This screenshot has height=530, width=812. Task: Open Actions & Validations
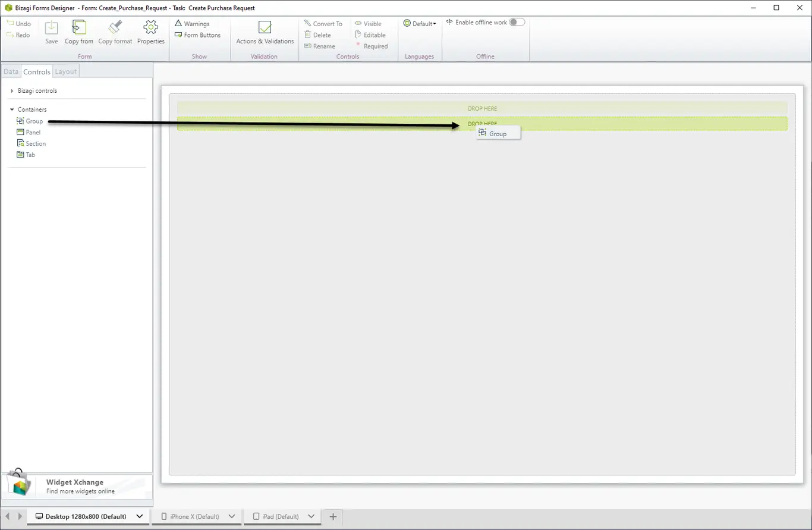[x=265, y=33]
